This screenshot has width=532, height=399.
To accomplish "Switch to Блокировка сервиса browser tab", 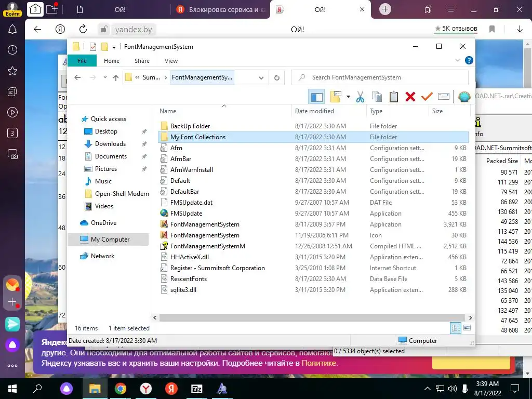I will 220,9.
